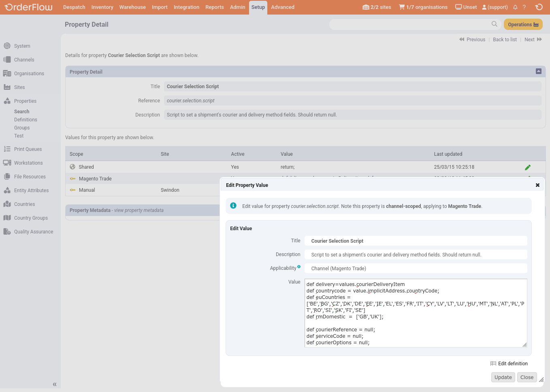Image resolution: width=550 pixels, height=392 pixels.
Task: Open the Workstations sidebar item
Action: 28,163
